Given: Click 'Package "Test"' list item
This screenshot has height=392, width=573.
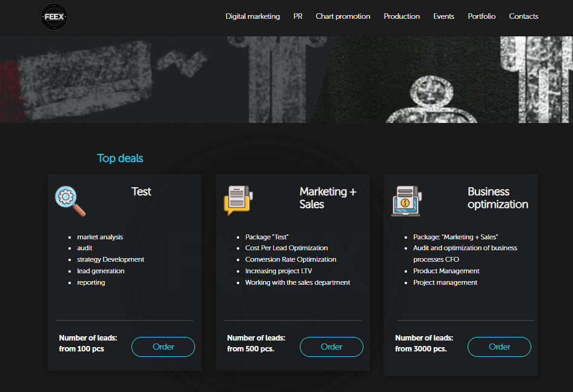Looking at the screenshot, I should click(267, 237).
